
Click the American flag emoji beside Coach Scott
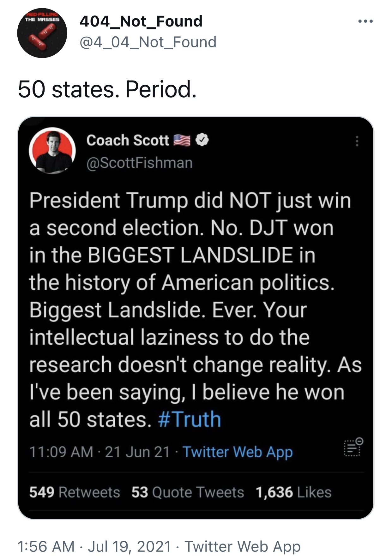182,140
